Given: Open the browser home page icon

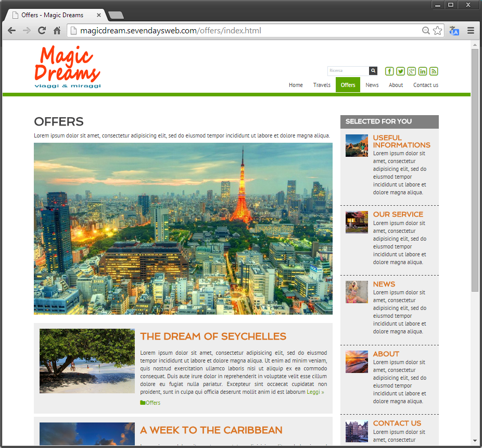Looking at the screenshot, I should coord(57,30).
